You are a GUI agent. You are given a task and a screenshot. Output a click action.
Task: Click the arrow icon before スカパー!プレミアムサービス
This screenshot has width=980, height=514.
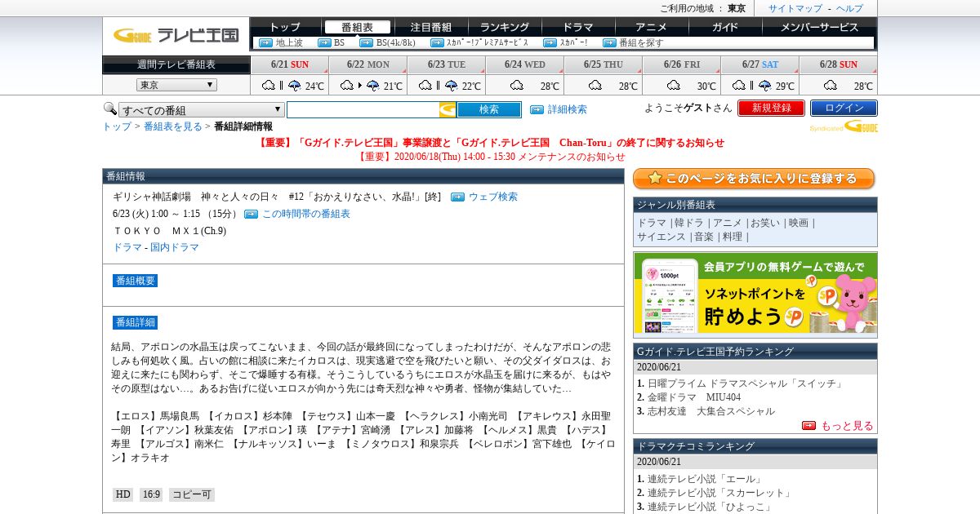[x=437, y=42]
